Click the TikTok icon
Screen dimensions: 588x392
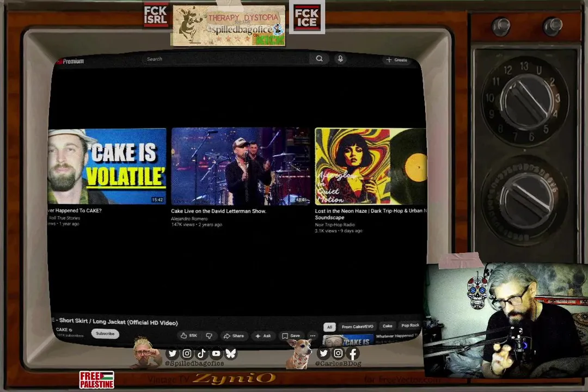(x=201, y=353)
